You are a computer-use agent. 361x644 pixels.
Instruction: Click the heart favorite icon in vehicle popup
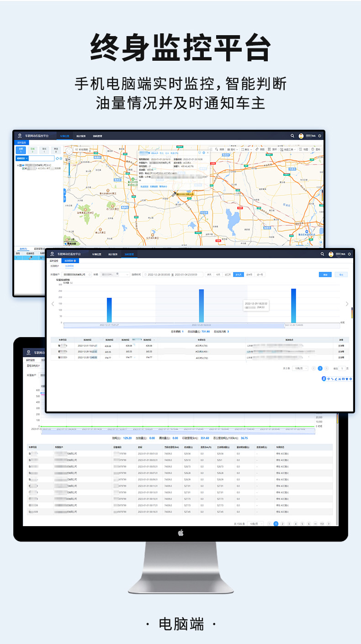(199, 153)
